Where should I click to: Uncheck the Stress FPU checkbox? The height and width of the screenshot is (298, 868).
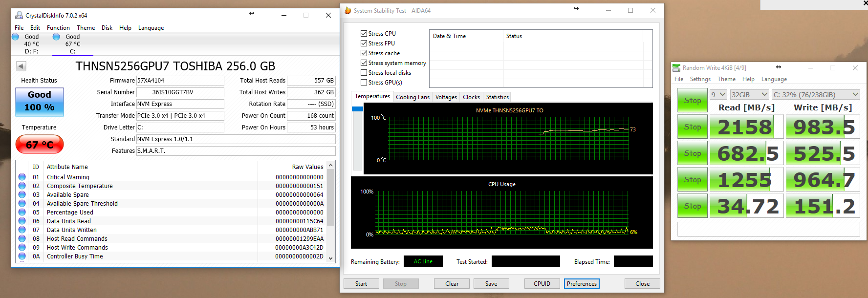pos(364,43)
